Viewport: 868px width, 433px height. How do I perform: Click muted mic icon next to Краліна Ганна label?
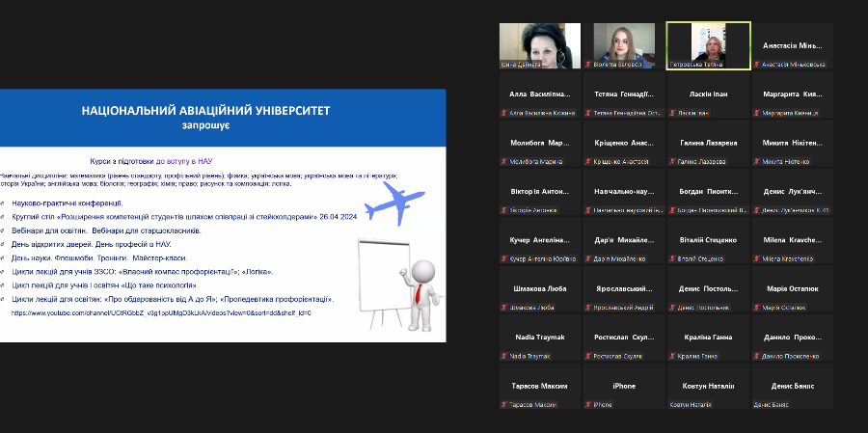[x=673, y=356]
